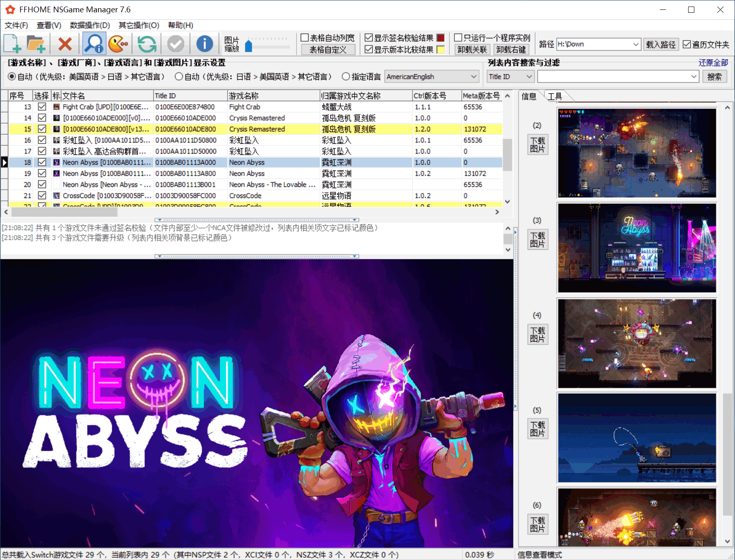Click the Fight Crab row game icon
The height and width of the screenshot is (560, 735).
56,107
